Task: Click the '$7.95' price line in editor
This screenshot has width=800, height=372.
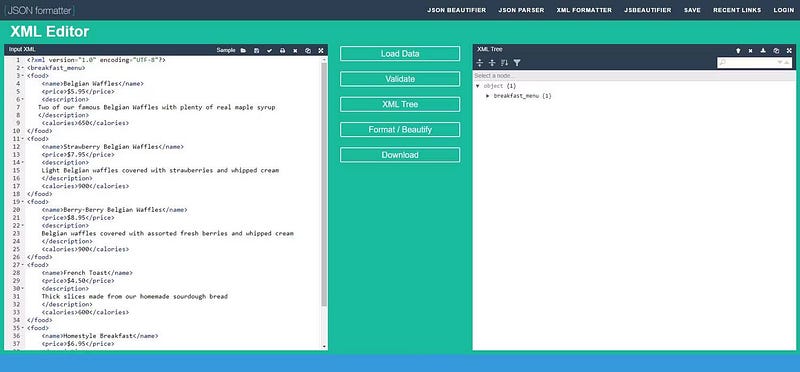Action: tap(78, 155)
